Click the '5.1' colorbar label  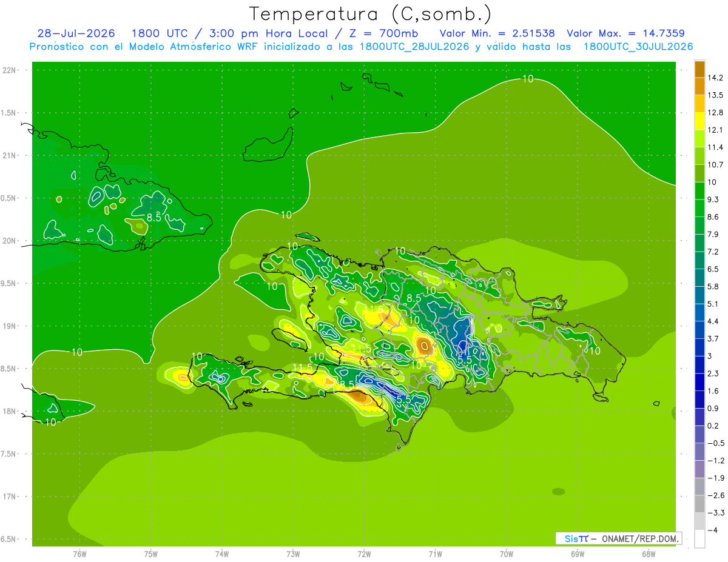[x=713, y=304]
